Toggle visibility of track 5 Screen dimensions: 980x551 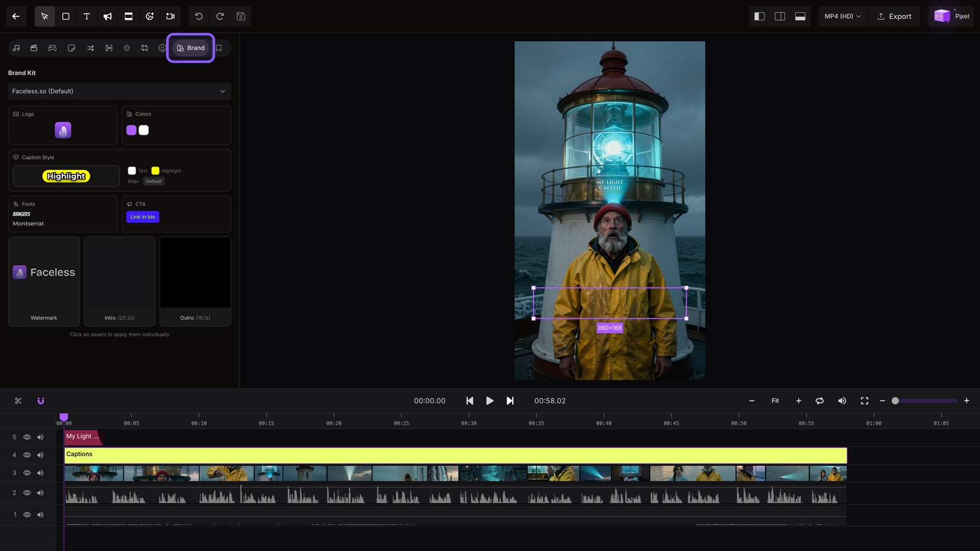click(x=27, y=437)
